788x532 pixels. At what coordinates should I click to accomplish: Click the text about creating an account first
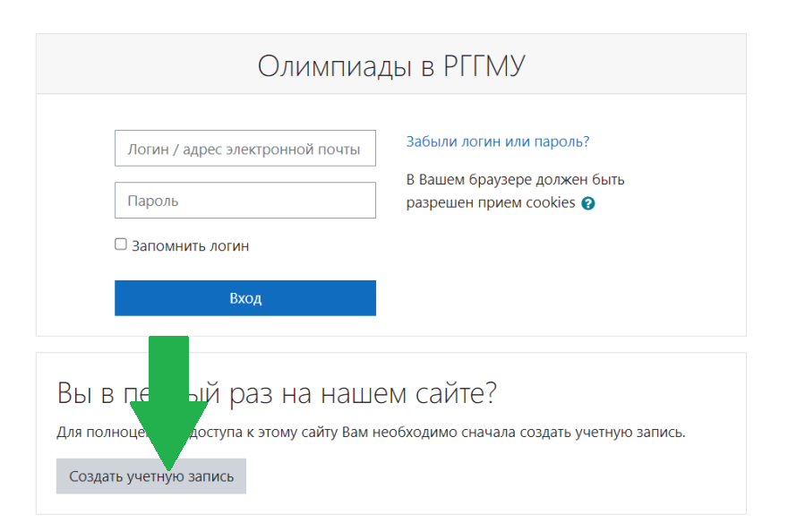371,433
